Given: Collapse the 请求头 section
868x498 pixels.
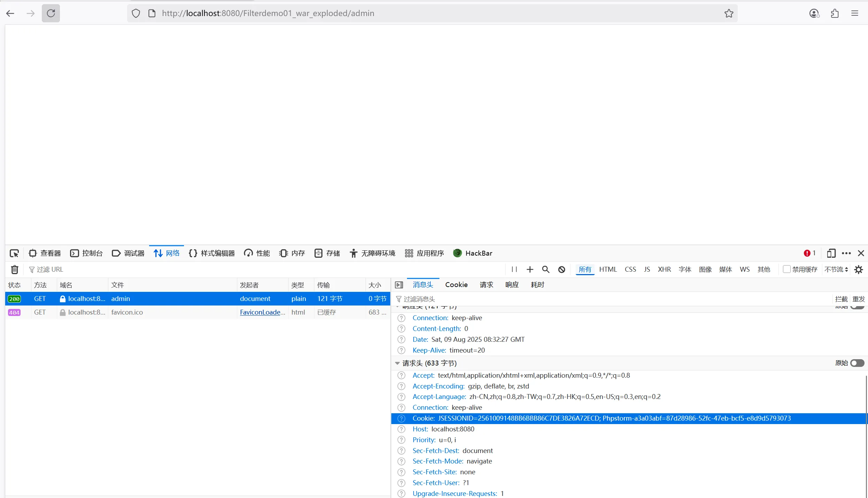Looking at the screenshot, I should tap(397, 363).
